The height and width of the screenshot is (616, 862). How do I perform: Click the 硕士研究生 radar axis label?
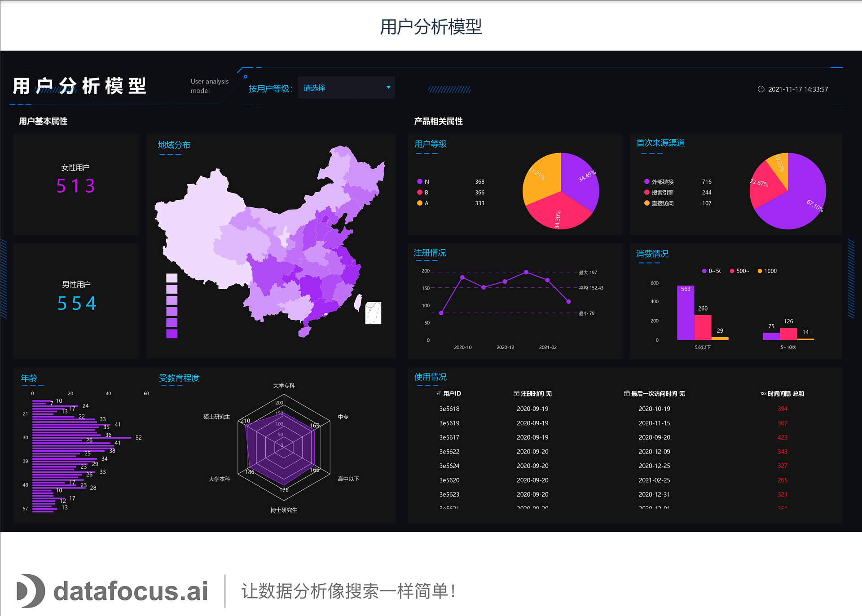(x=216, y=417)
